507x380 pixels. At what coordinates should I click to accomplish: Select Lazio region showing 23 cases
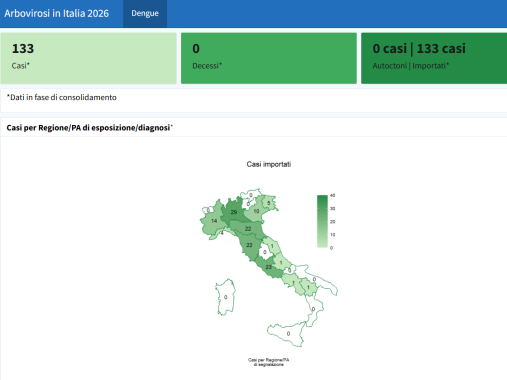268,267
